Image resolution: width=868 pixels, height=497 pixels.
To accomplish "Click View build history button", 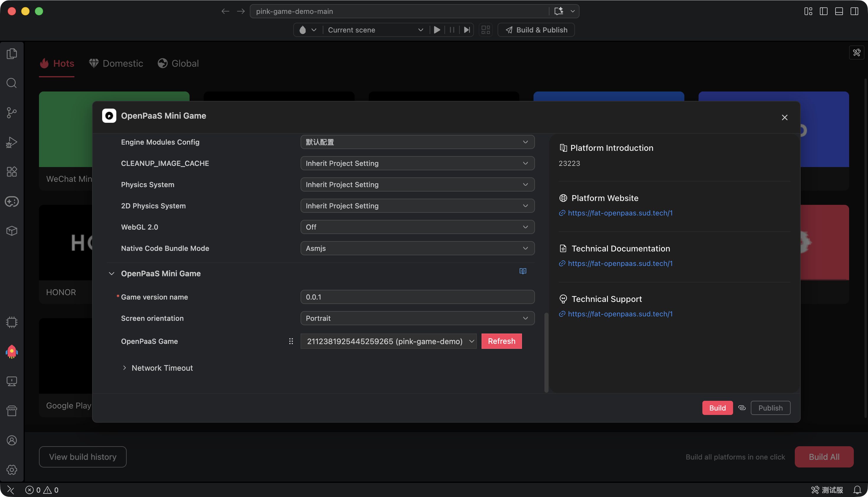I will pyautogui.click(x=83, y=457).
